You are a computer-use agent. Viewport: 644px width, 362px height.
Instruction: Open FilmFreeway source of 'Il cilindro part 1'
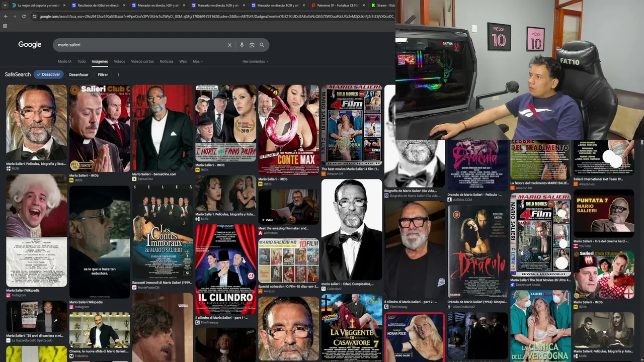tap(207, 322)
